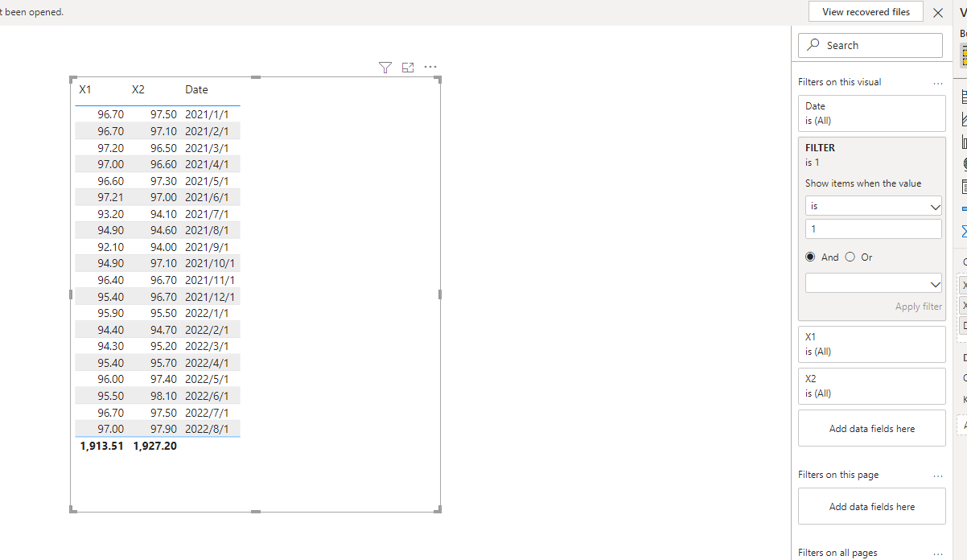
Task: Select the 98.10 value cell
Action: click(x=163, y=396)
